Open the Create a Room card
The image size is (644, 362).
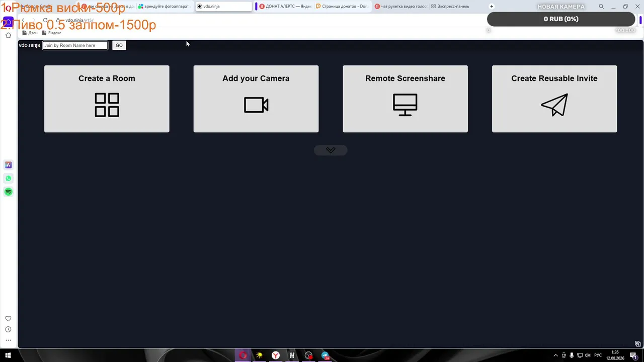point(107,99)
